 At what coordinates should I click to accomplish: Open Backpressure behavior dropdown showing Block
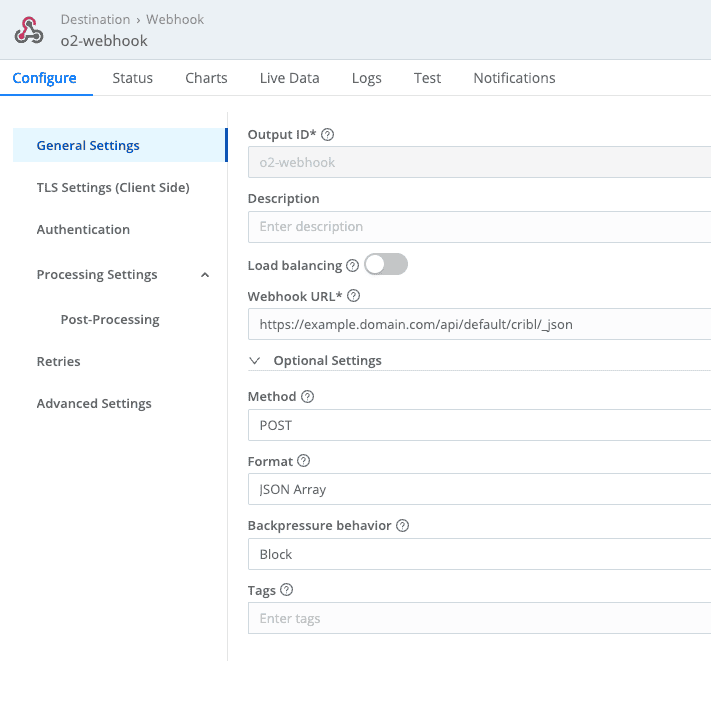coord(480,554)
